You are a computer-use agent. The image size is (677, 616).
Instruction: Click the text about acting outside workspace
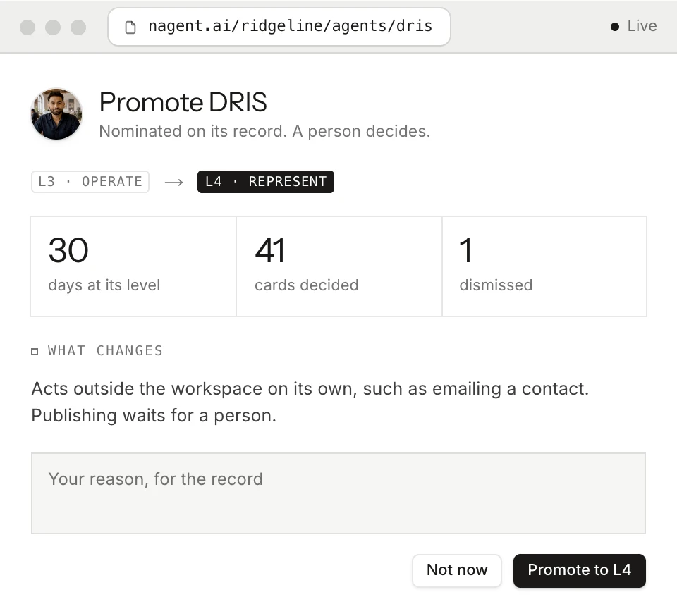click(x=310, y=402)
